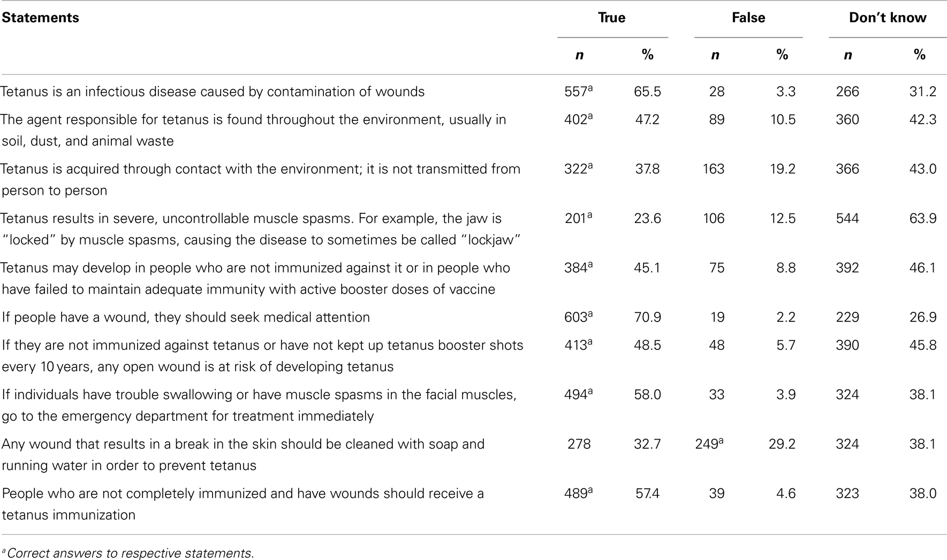Image resolution: width=947 pixels, height=560 pixels.
Task: Click the correct answers footnote text
Action: tap(128, 553)
